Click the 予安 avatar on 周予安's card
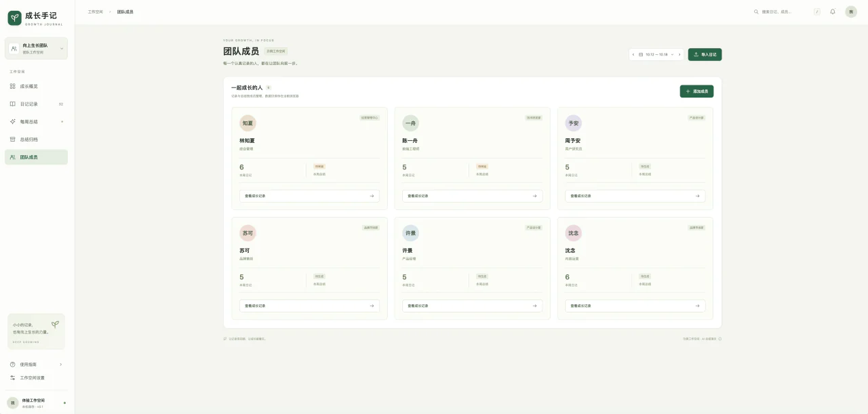This screenshot has height=414, width=868. pyautogui.click(x=574, y=123)
